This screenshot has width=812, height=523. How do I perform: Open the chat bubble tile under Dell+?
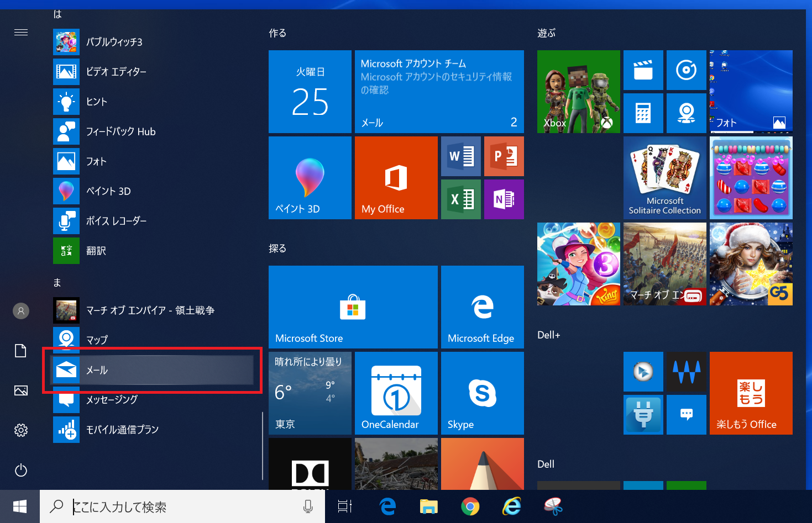click(687, 415)
